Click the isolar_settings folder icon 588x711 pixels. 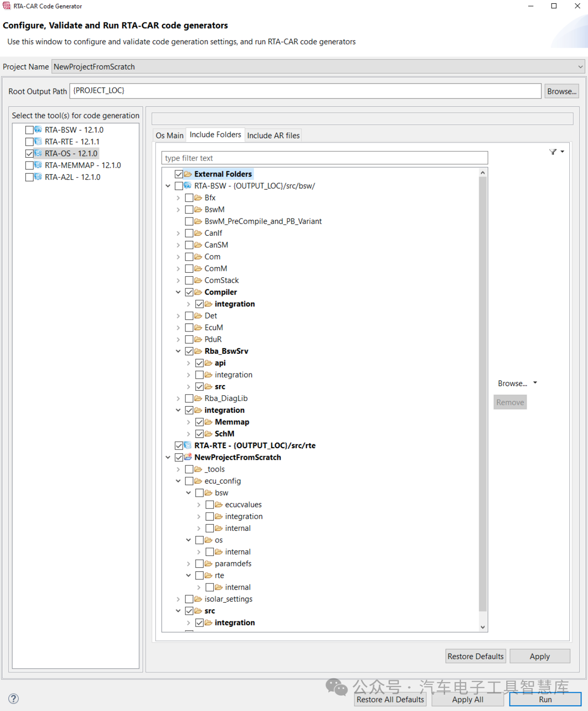pyautogui.click(x=198, y=599)
